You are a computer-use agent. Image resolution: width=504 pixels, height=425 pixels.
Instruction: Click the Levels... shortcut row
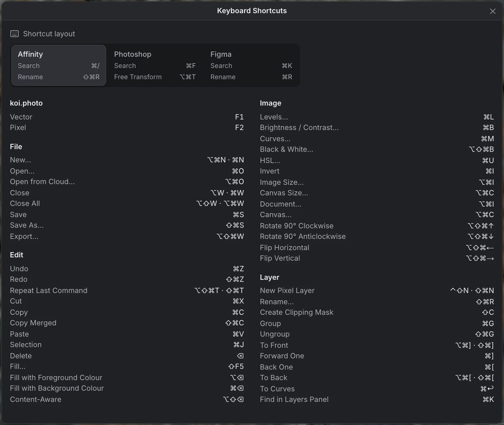tap(377, 117)
